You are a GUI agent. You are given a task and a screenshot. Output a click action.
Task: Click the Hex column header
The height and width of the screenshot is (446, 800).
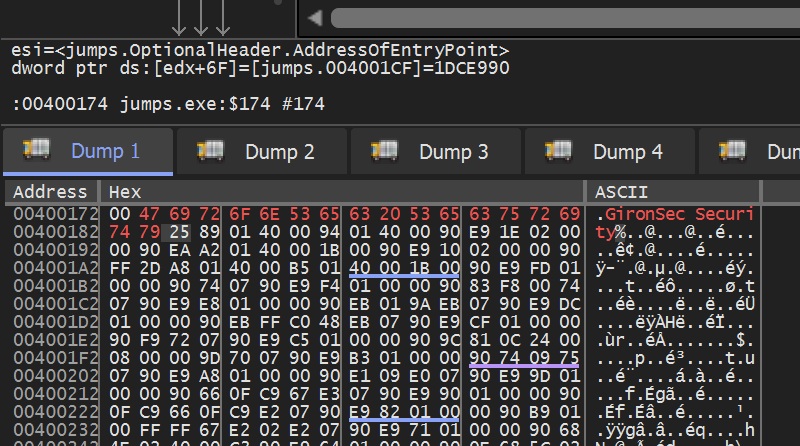click(125, 192)
